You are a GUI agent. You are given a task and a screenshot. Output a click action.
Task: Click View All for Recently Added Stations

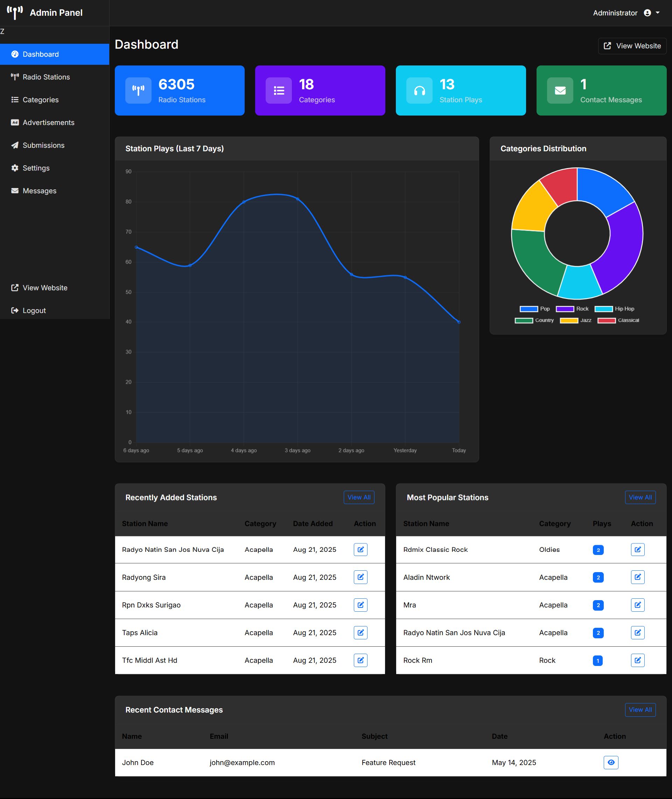pyautogui.click(x=358, y=497)
